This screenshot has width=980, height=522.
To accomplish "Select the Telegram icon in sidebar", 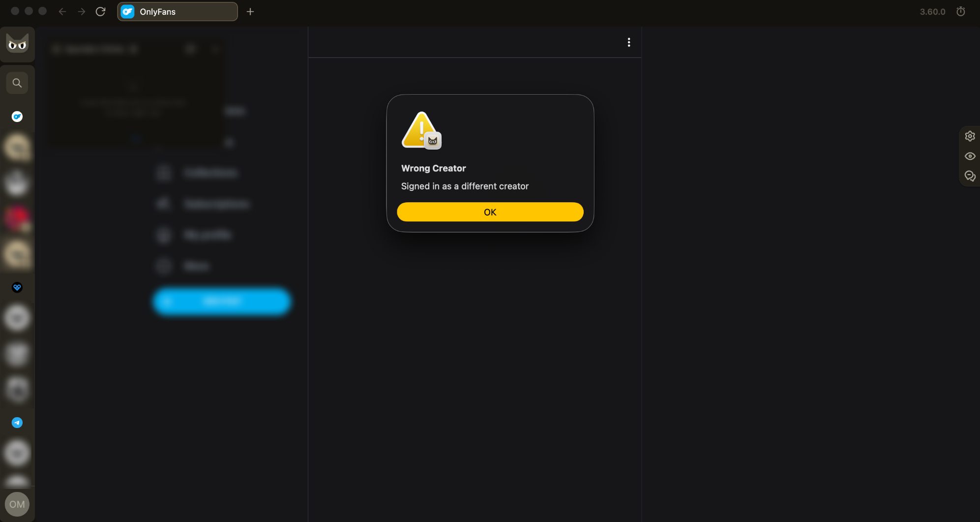I will (x=17, y=423).
